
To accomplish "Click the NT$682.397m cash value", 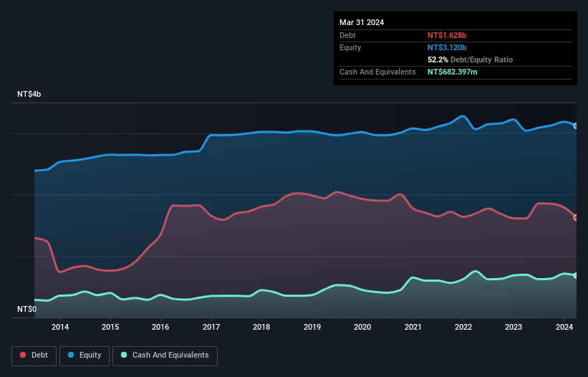I will click(452, 72).
